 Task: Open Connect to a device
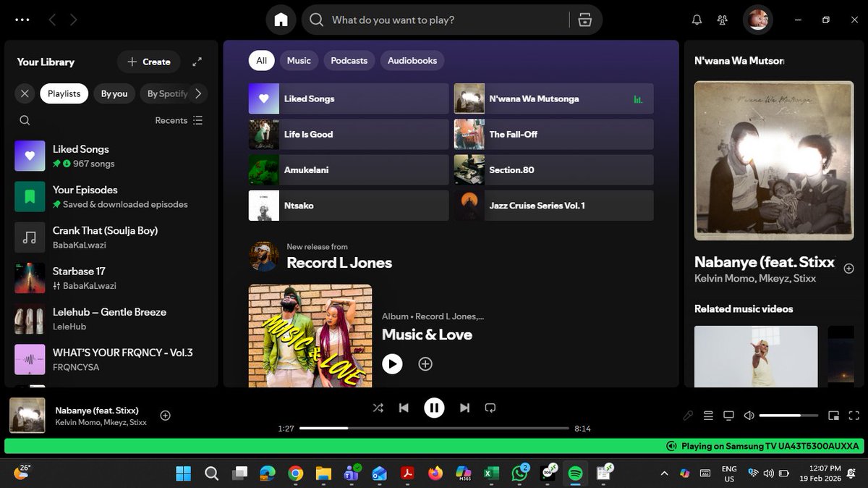pos(728,416)
